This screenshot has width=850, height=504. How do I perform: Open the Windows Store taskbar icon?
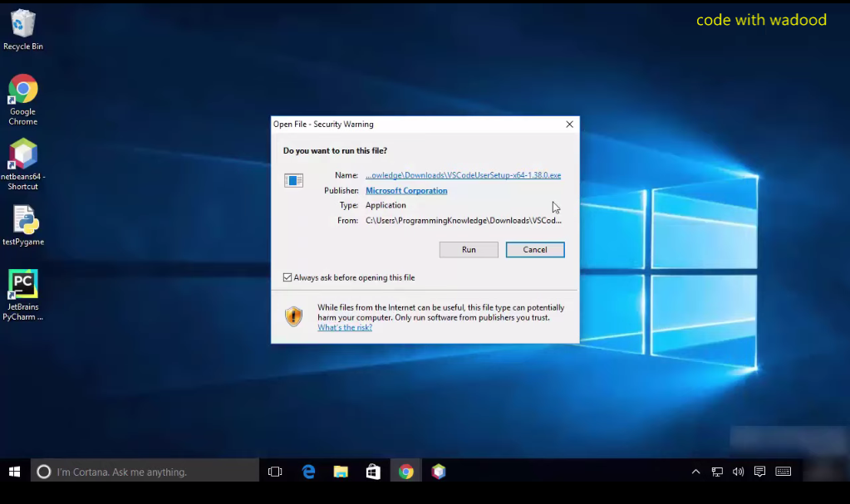373,472
